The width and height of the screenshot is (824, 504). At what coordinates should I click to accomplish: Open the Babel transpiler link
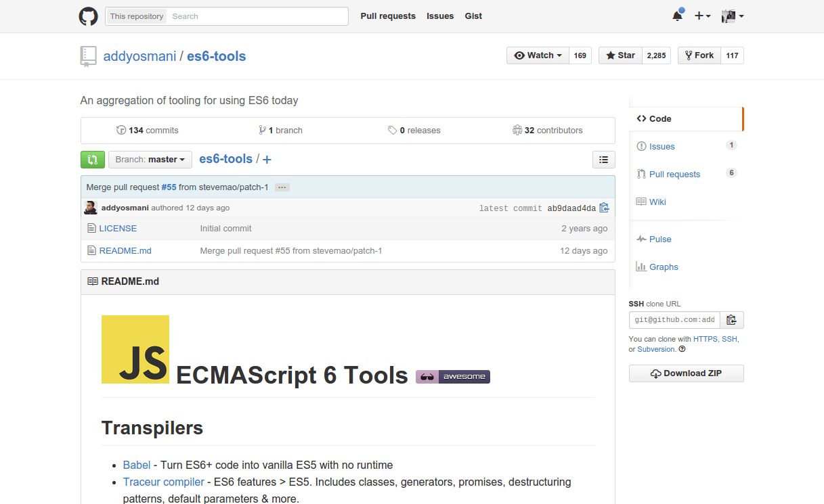tap(137, 465)
